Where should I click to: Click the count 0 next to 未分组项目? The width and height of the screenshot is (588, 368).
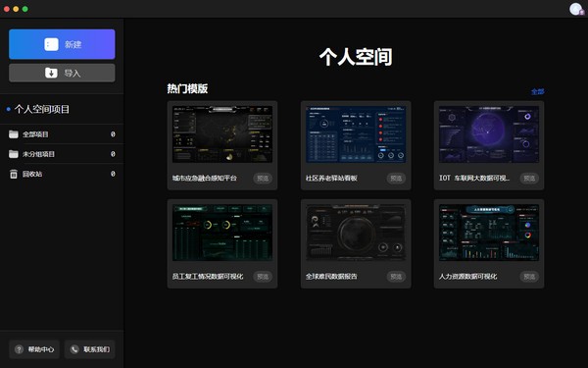(x=113, y=154)
